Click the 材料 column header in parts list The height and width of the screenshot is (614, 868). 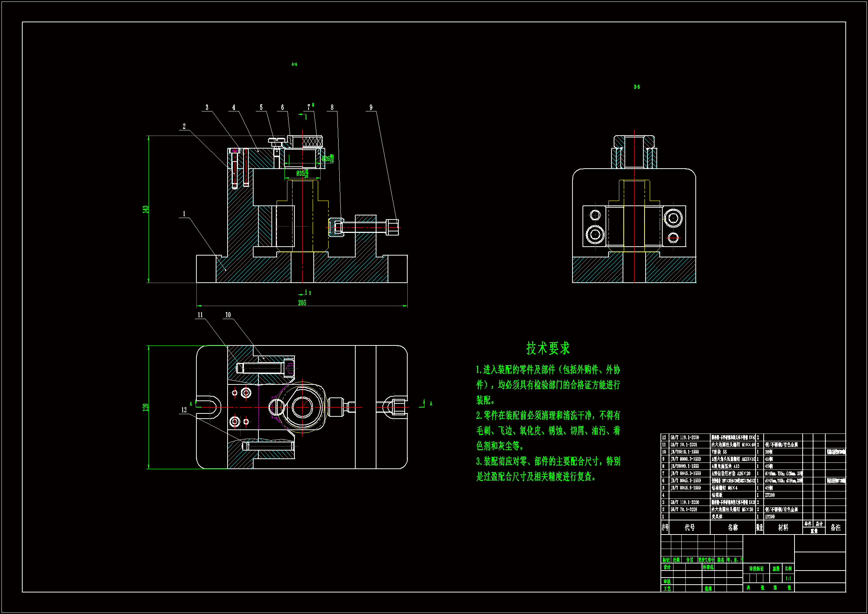(x=783, y=527)
